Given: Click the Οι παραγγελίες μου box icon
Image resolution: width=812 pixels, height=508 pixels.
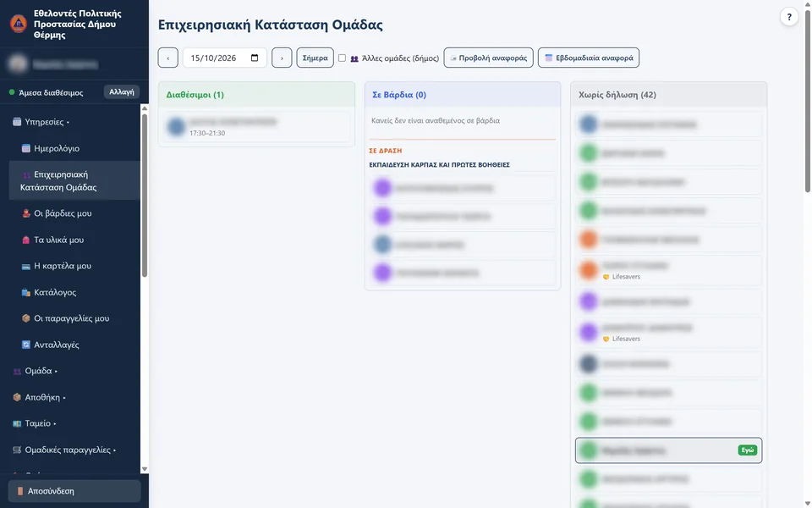Looking at the screenshot, I should tap(26, 318).
